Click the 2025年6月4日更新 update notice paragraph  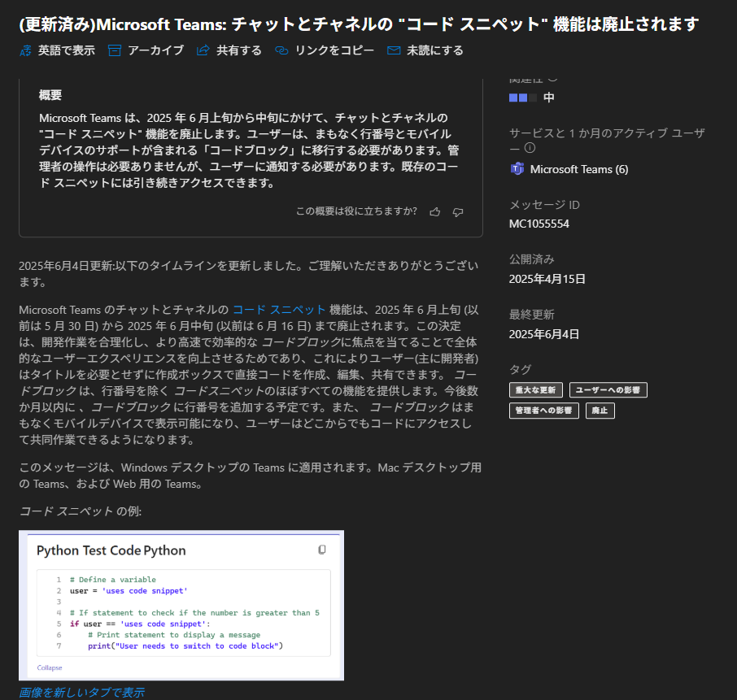[x=249, y=274]
